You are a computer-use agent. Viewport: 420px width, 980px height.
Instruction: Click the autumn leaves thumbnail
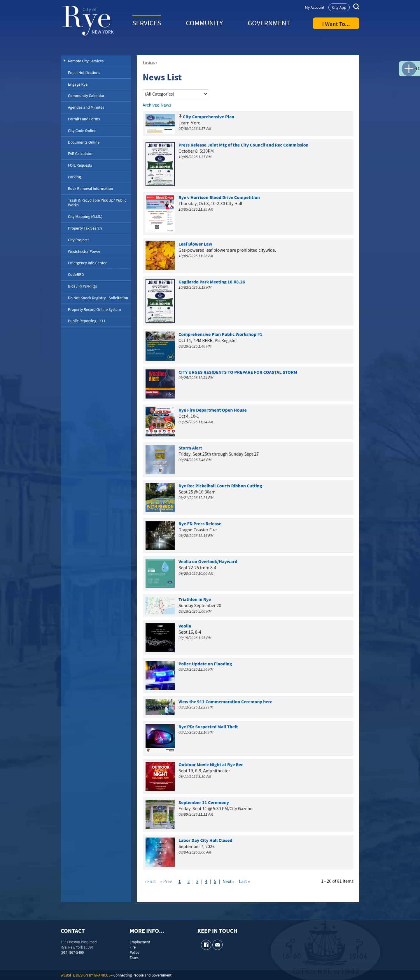[x=160, y=256]
